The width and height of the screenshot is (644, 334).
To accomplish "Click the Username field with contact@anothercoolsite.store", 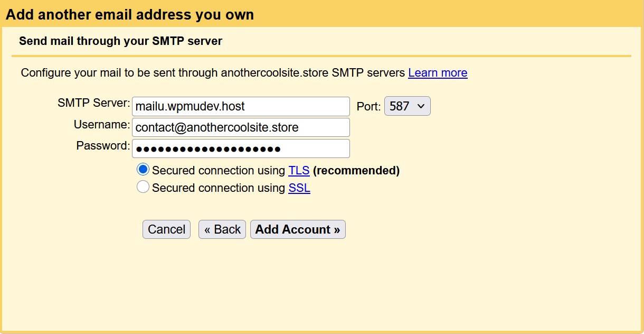I will point(241,127).
